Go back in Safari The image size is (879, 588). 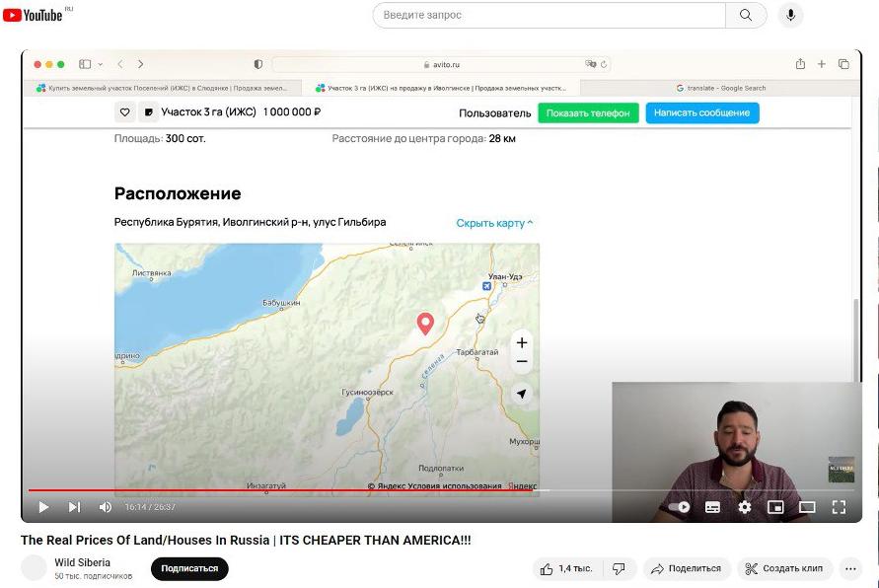tap(120, 64)
